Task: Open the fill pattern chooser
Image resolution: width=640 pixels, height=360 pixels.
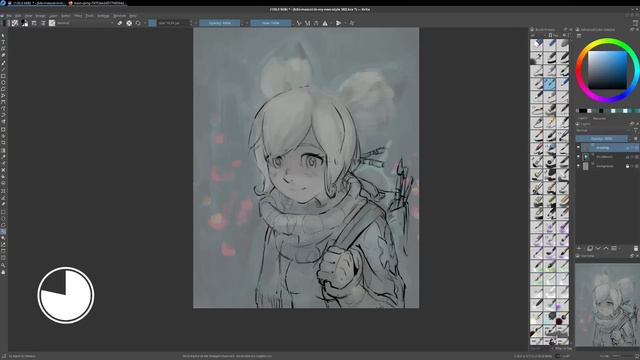Action: [15, 23]
